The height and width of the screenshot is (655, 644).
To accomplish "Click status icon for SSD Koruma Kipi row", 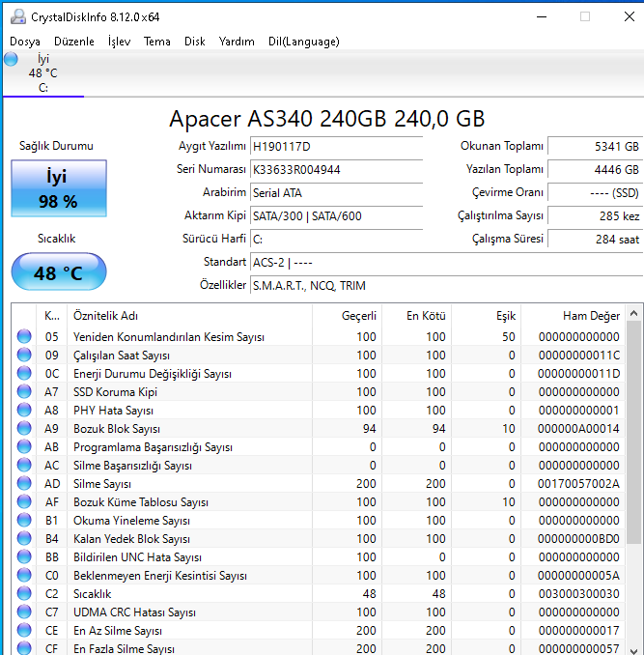I will pos(24,392).
